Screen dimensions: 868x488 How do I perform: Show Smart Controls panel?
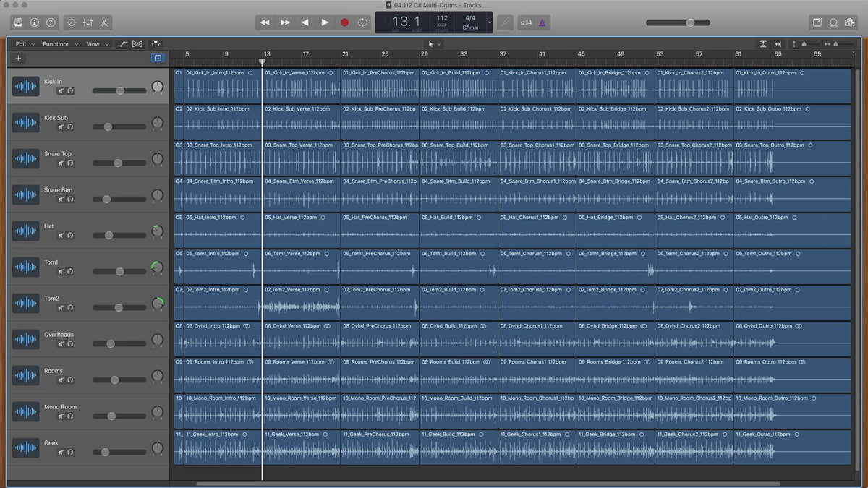pos(71,22)
